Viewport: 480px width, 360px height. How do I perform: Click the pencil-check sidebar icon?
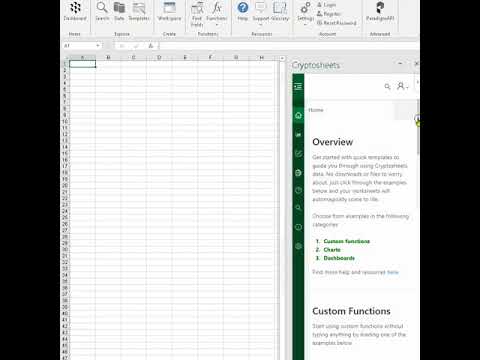pyautogui.click(x=298, y=154)
